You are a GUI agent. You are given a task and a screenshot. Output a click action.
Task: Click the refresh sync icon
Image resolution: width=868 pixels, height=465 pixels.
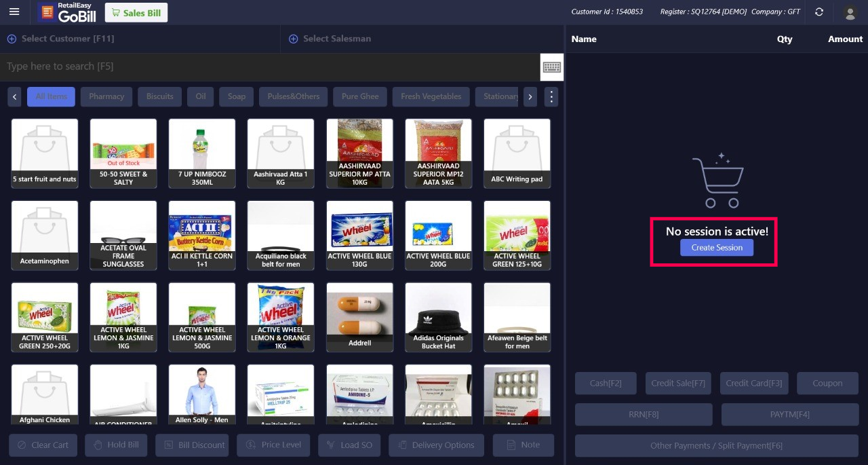pyautogui.click(x=819, y=12)
